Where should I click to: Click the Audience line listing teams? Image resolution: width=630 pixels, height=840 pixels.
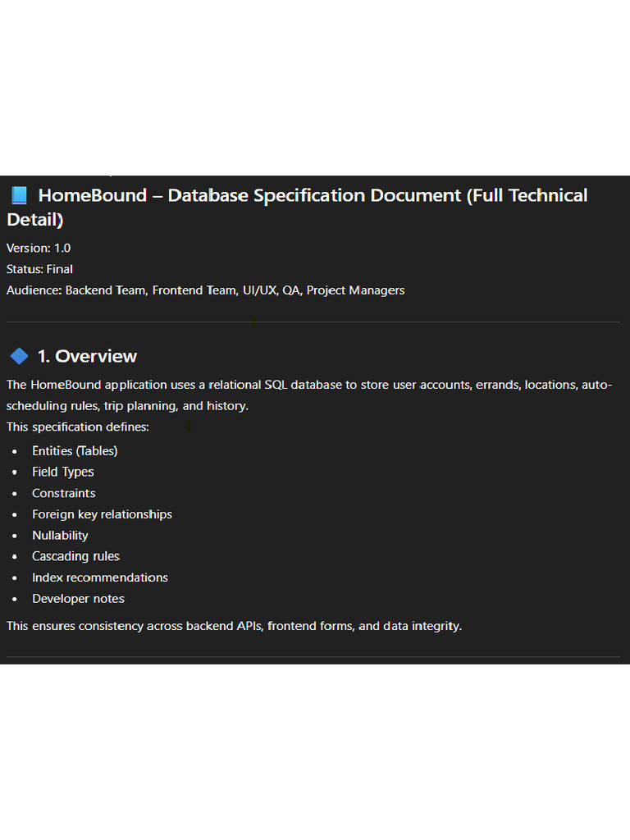point(206,290)
